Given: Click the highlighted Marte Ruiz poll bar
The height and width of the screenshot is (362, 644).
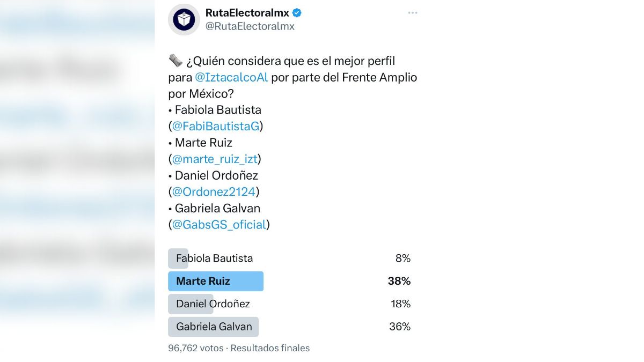Looking at the screenshot, I should pyautogui.click(x=215, y=281).
